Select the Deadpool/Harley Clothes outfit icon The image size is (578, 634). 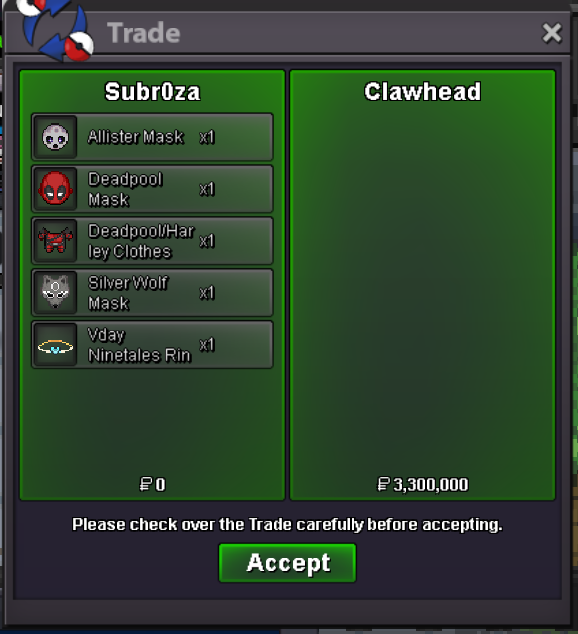pyautogui.click(x=55, y=241)
